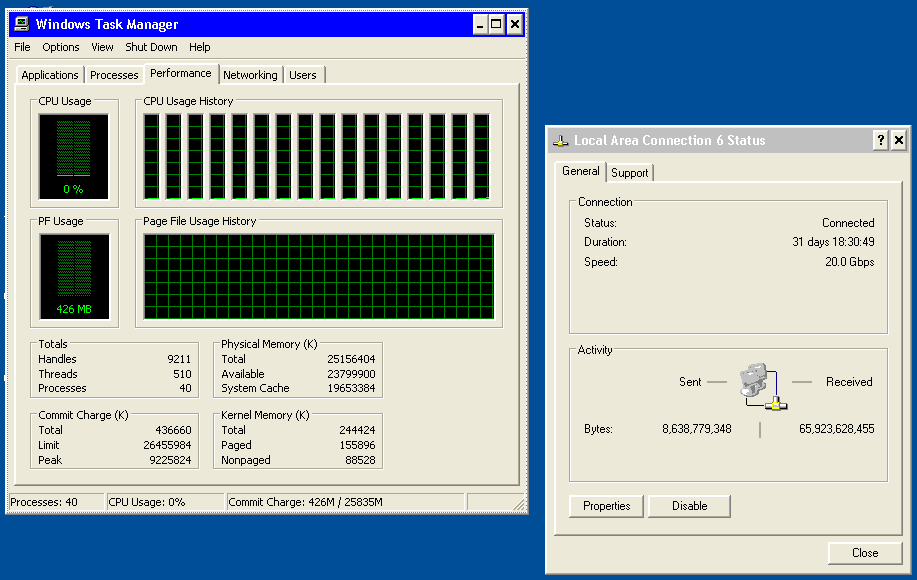Click the Properties button
This screenshot has height=580, width=917.
[x=606, y=506]
